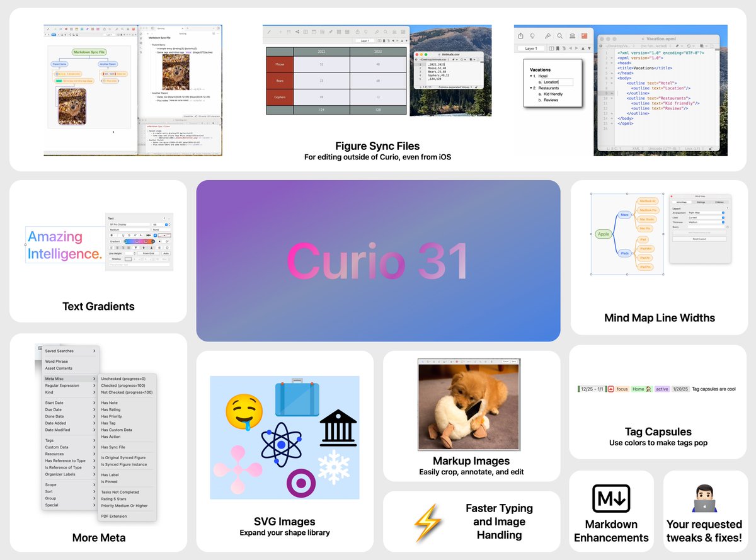Click the 1/20/25 date capsule

[680, 389]
